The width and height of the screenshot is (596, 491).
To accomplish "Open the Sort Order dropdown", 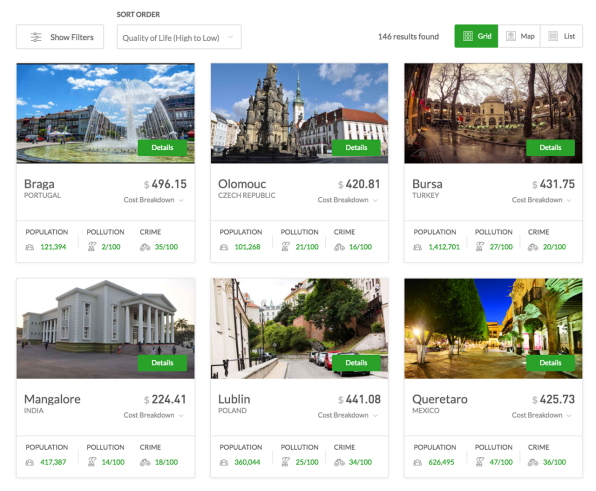I will pyautogui.click(x=179, y=37).
